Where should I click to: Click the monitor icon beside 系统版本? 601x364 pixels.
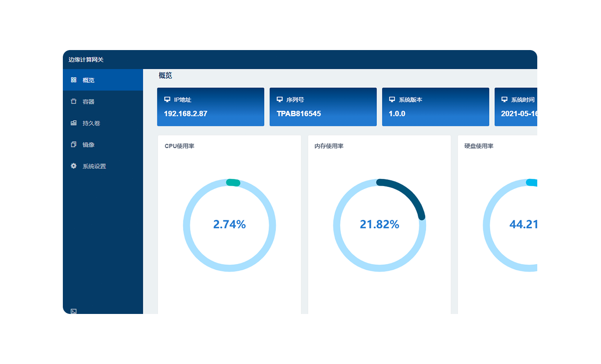(x=392, y=99)
